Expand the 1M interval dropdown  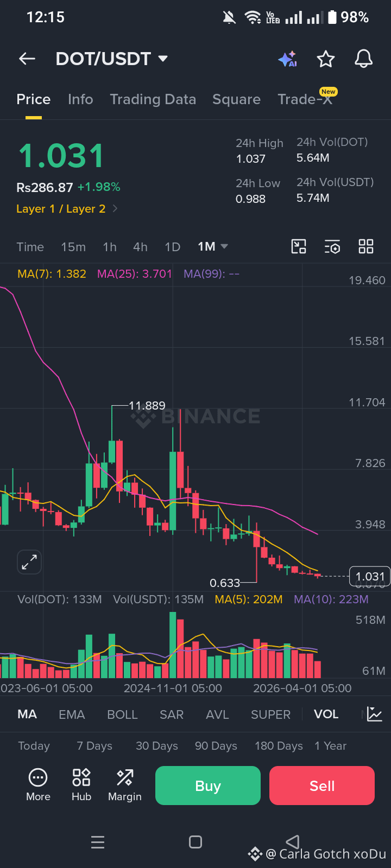212,247
